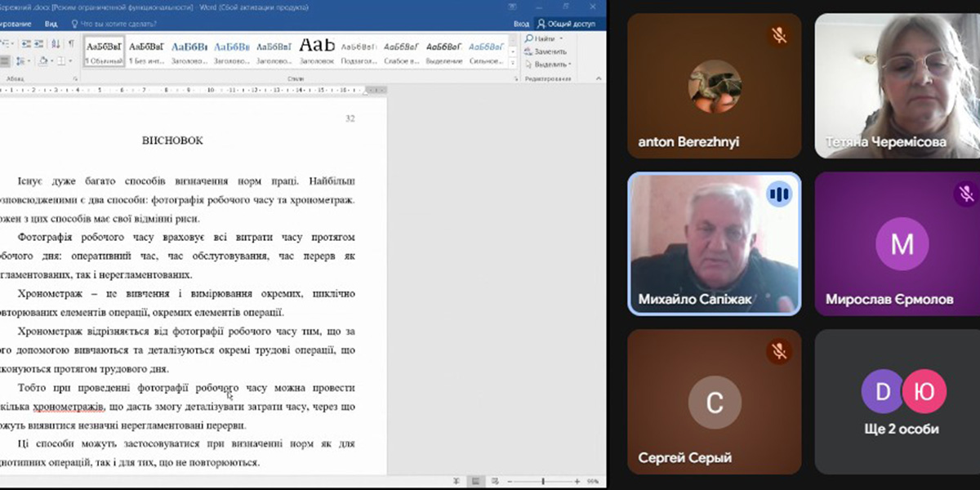Click the borders icon in Paragraph group
This screenshot has width=980, height=490.
(x=60, y=61)
